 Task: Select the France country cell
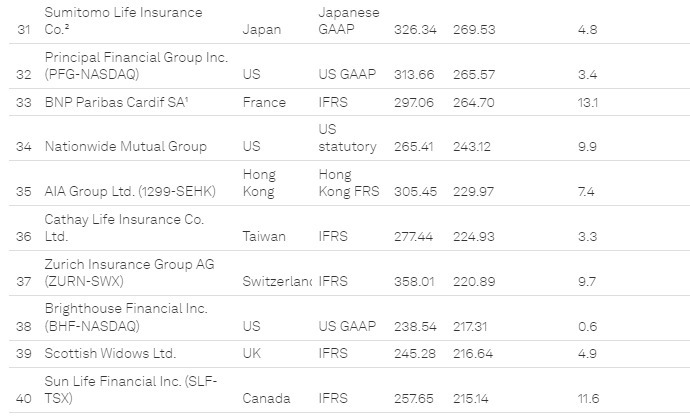(x=264, y=102)
